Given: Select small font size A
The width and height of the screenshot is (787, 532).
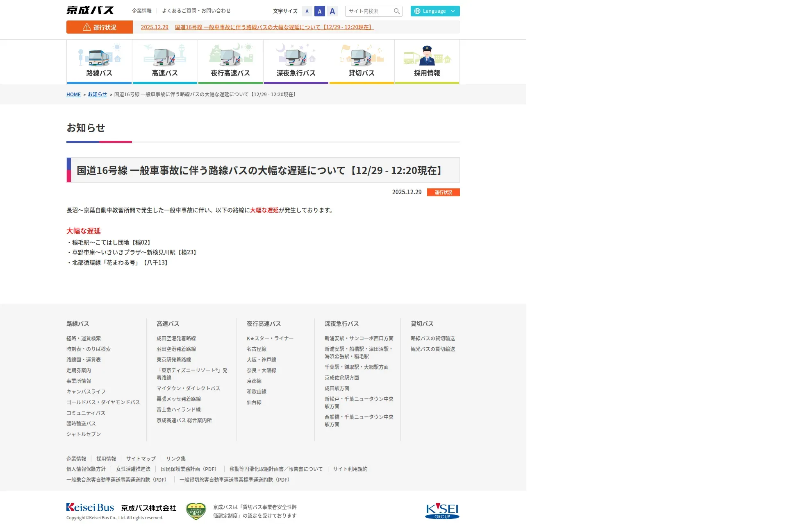Looking at the screenshot, I should click(307, 11).
